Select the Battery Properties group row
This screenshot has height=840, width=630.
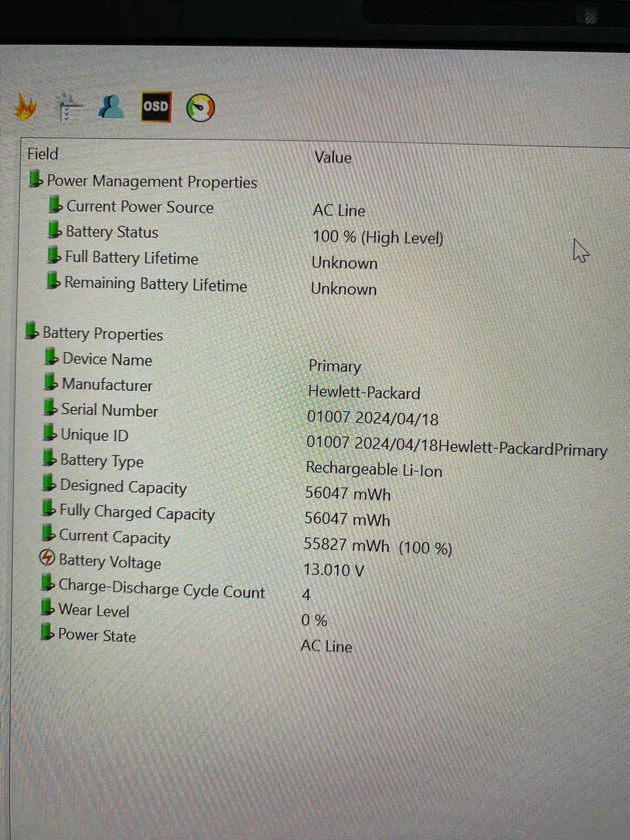(x=94, y=333)
